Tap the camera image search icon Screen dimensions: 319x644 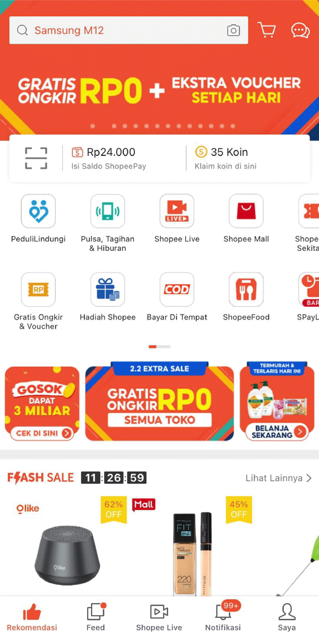pyautogui.click(x=233, y=30)
